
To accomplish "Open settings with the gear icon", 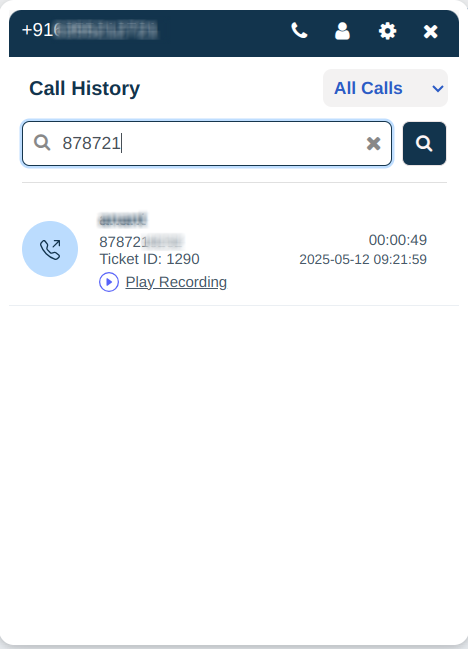I will coord(387,31).
